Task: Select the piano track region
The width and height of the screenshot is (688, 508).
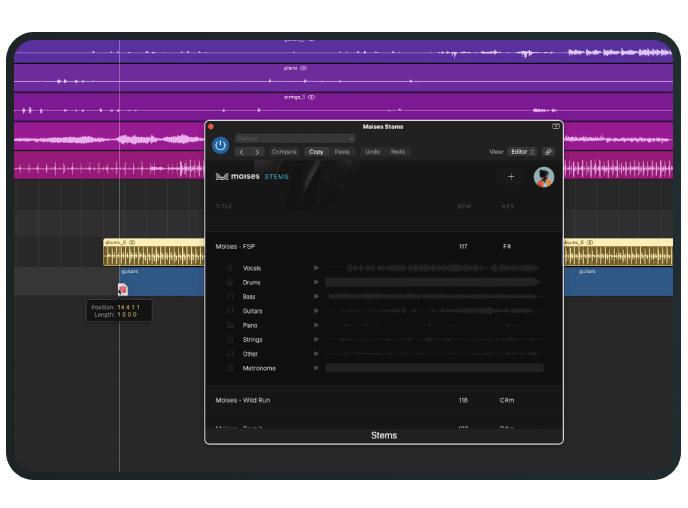Action: (x=344, y=78)
